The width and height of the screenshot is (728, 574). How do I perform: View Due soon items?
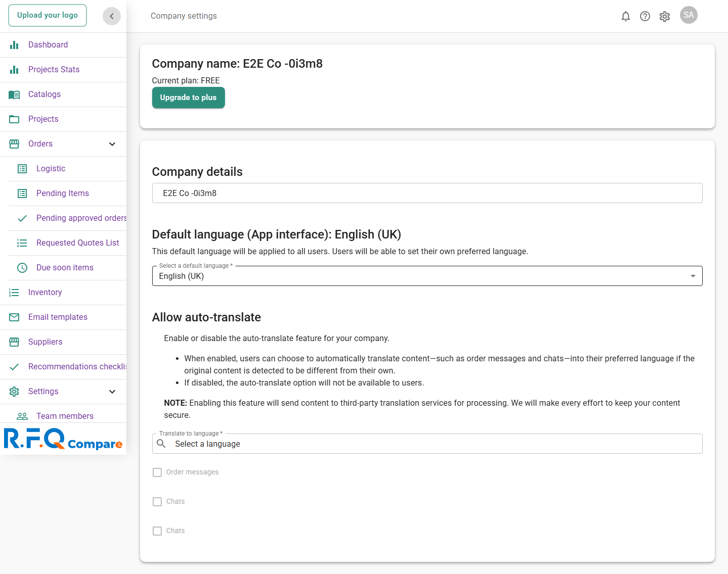(x=65, y=268)
